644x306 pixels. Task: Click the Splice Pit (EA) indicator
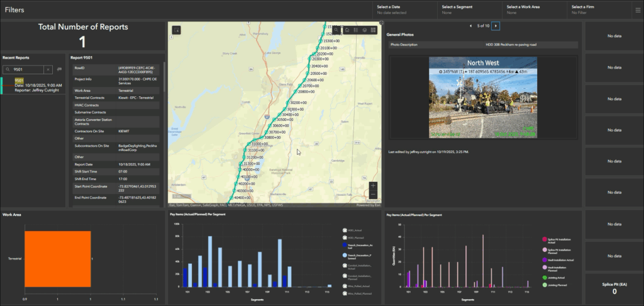(614, 289)
